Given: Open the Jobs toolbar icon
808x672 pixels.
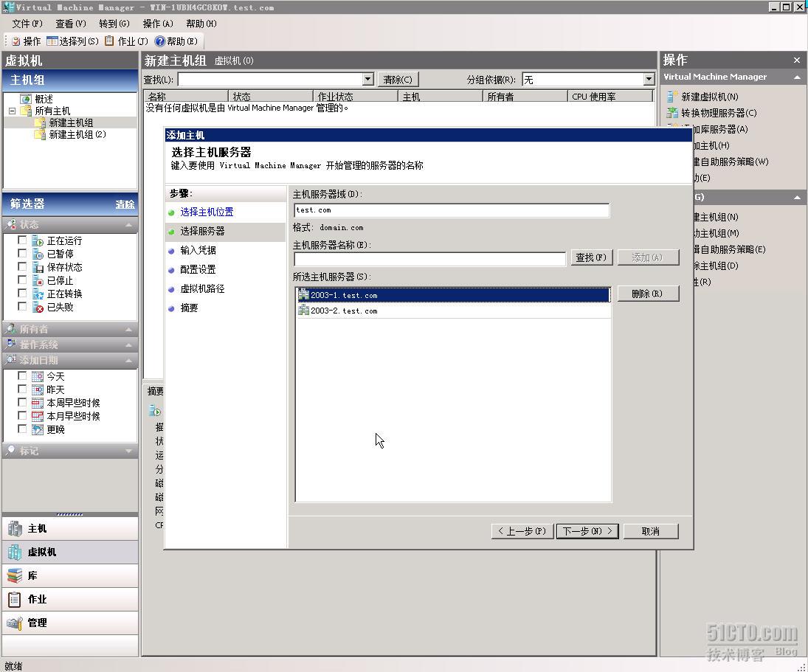Looking at the screenshot, I should pos(109,41).
